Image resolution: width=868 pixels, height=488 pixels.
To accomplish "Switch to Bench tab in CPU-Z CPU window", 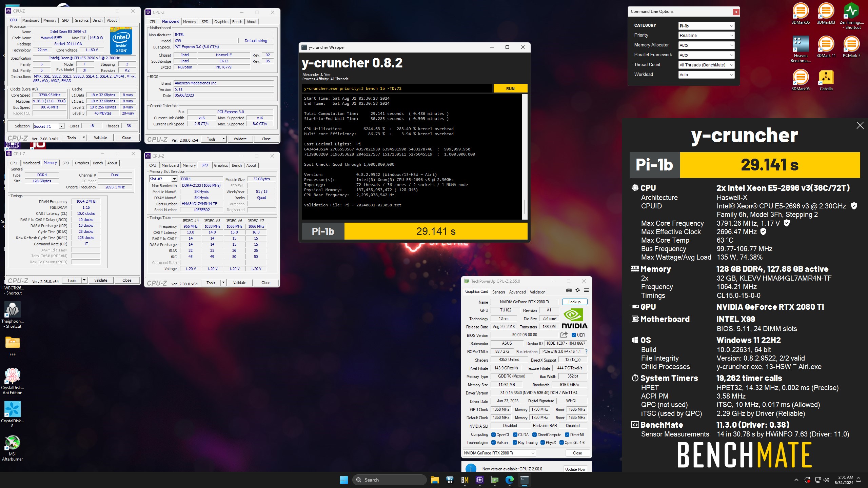I will tap(97, 20).
